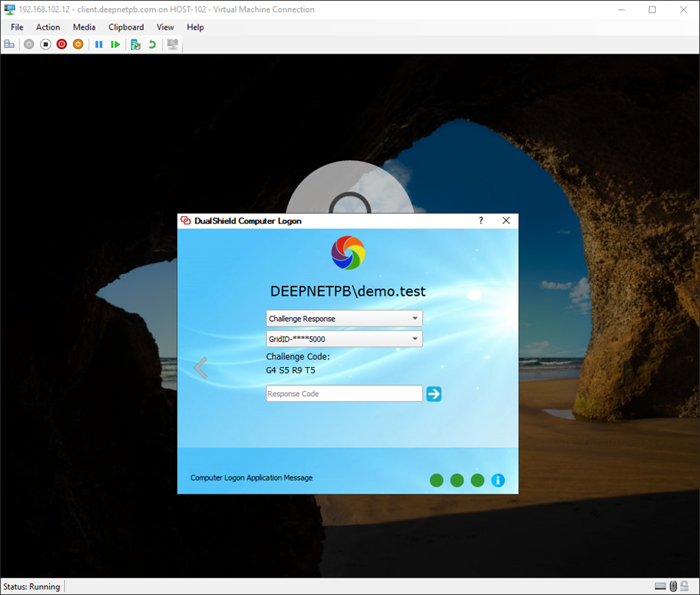
Task: Pause the virtual machine
Action: click(99, 45)
